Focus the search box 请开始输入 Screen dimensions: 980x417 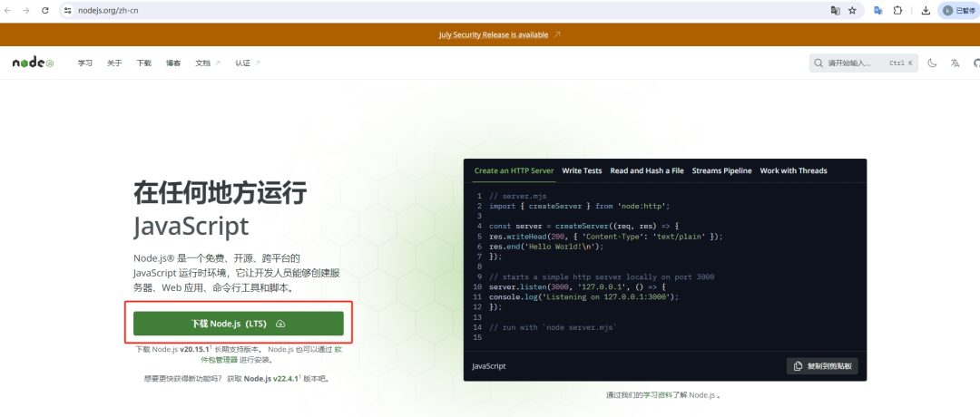coord(863,63)
